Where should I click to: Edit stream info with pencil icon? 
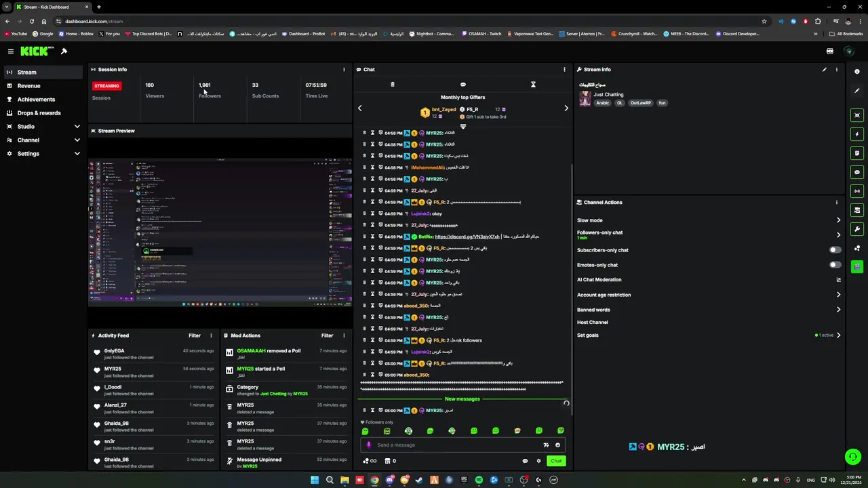point(825,69)
